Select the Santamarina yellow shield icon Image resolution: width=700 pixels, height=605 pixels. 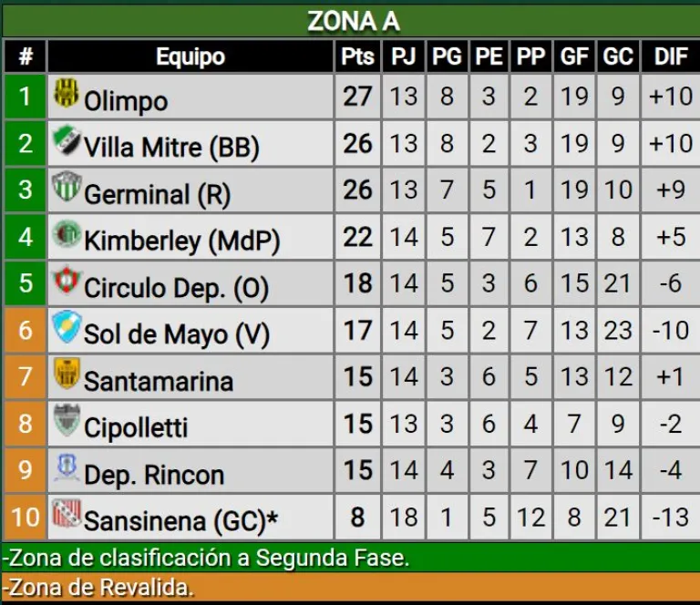click(x=66, y=374)
